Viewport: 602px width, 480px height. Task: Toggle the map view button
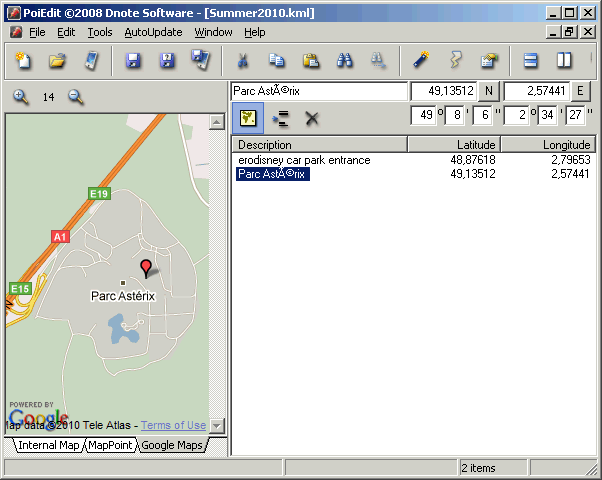click(x=248, y=118)
